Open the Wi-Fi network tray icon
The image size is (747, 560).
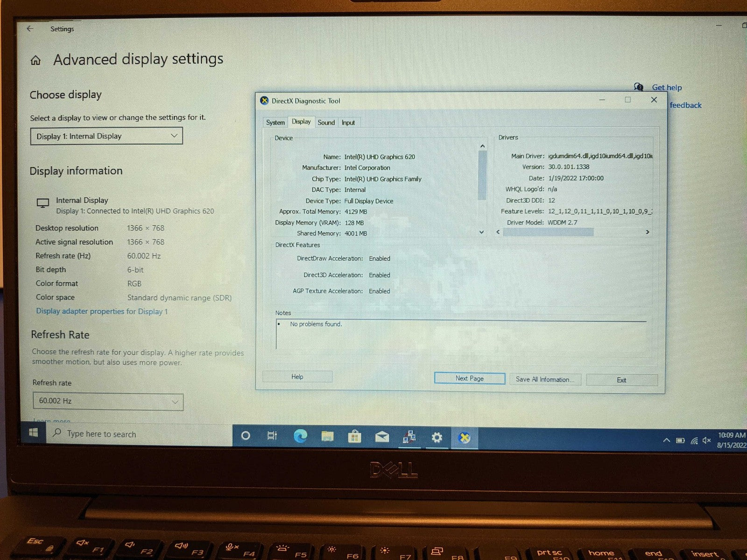click(694, 441)
